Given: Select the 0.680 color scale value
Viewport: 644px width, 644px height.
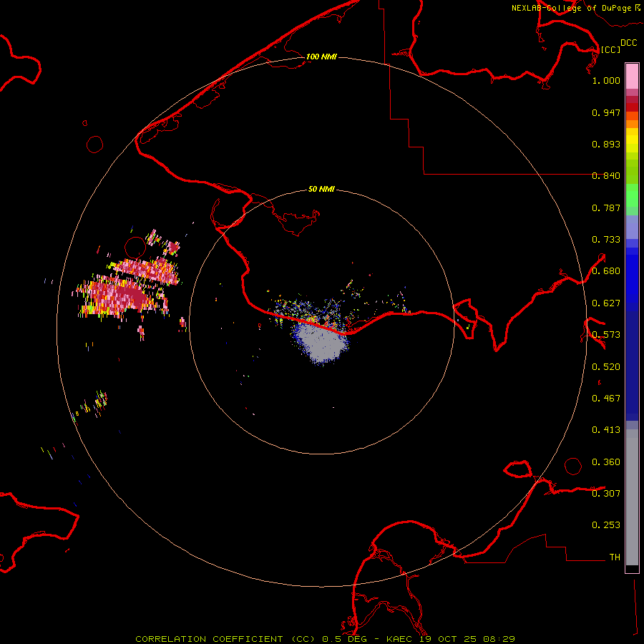Looking at the screenshot, I should 606,271.
